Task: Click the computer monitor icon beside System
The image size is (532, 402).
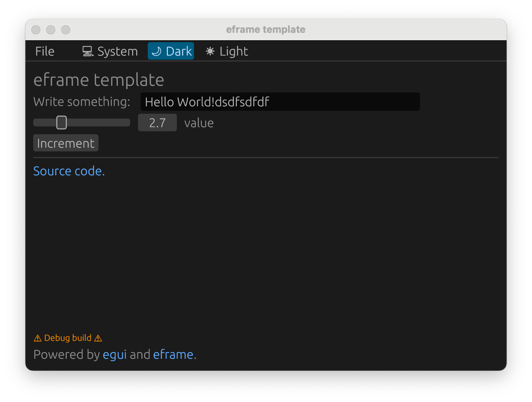Action: point(88,51)
